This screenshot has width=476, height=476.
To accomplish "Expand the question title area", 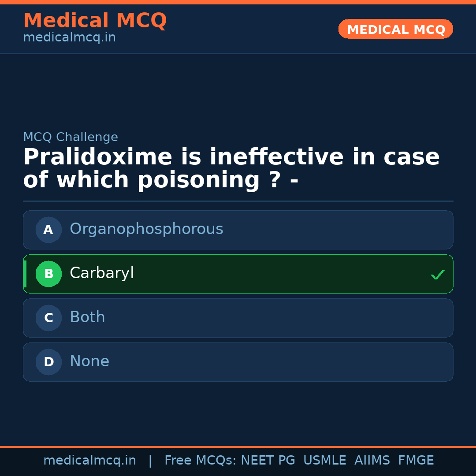I will pos(231,167).
